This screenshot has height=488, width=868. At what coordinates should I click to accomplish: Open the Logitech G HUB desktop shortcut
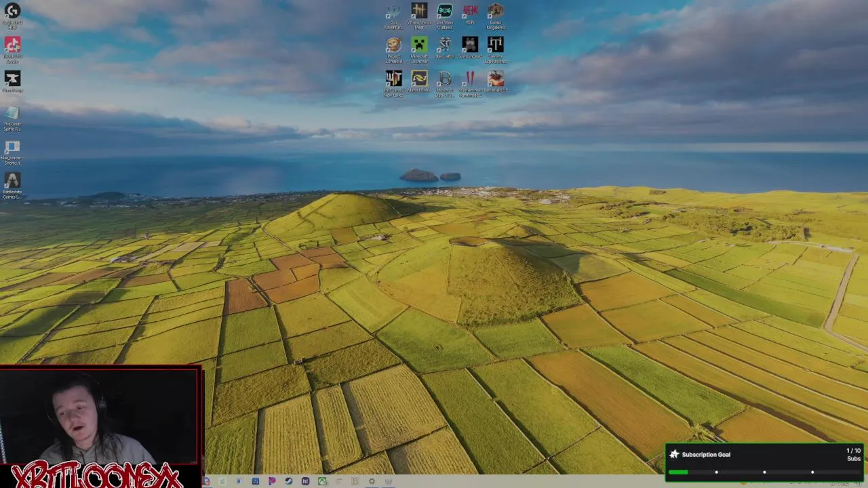click(12, 15)
